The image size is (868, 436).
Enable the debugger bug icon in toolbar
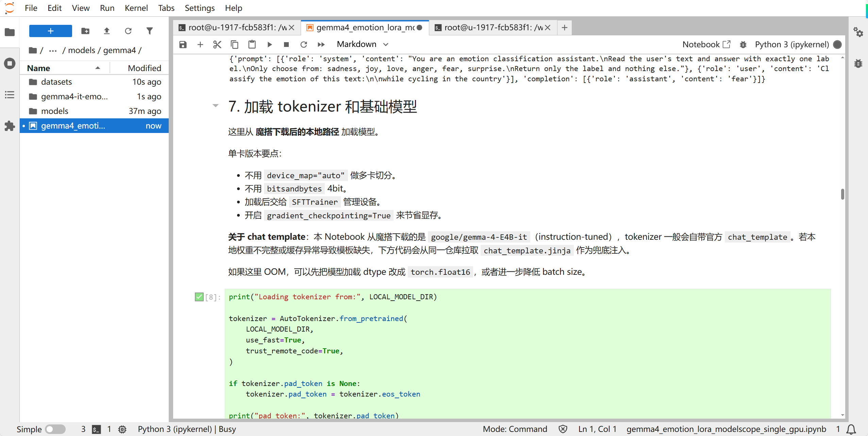click(x=743, y=45)
